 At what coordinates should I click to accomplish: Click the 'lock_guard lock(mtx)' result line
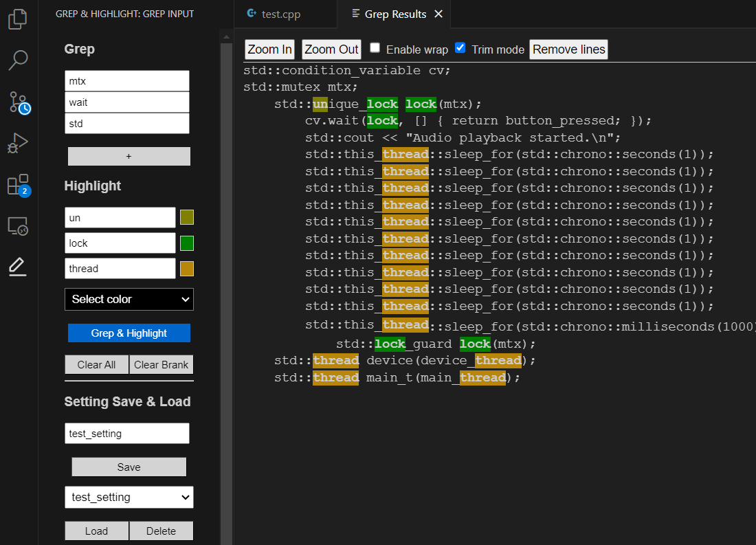436,344
